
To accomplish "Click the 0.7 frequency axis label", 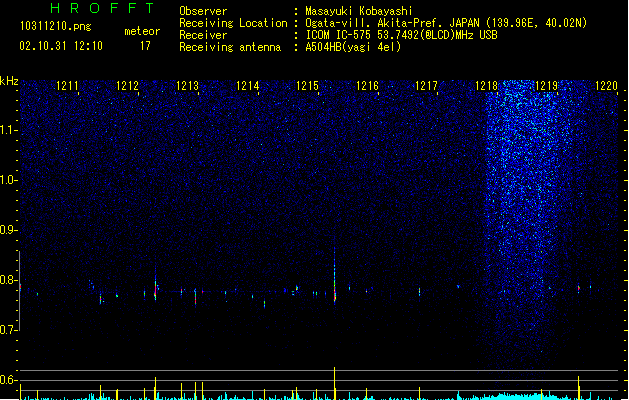I will coord(8,329).
